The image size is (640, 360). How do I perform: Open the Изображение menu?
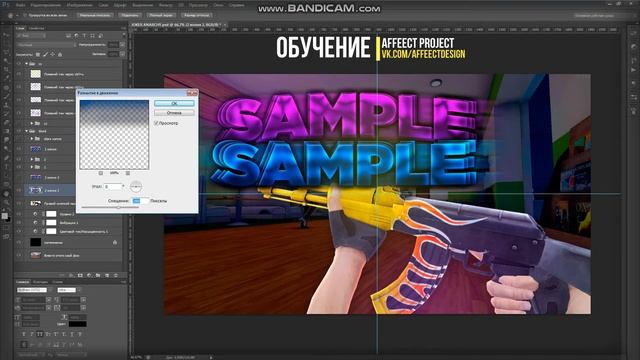[x=79, y=5]
